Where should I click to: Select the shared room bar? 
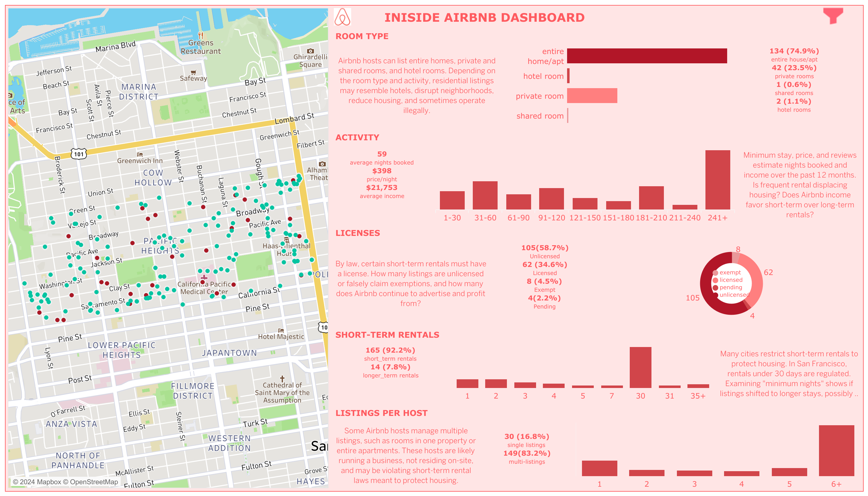point(567,115)
